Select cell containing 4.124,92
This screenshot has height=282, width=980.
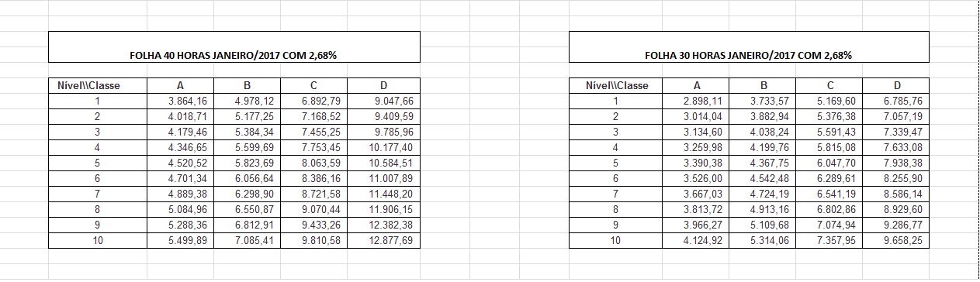coord(697,241)
